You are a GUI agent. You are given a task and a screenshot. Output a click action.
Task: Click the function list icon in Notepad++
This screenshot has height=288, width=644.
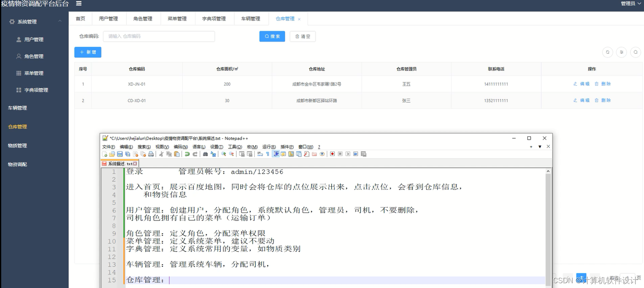(306, 154)
